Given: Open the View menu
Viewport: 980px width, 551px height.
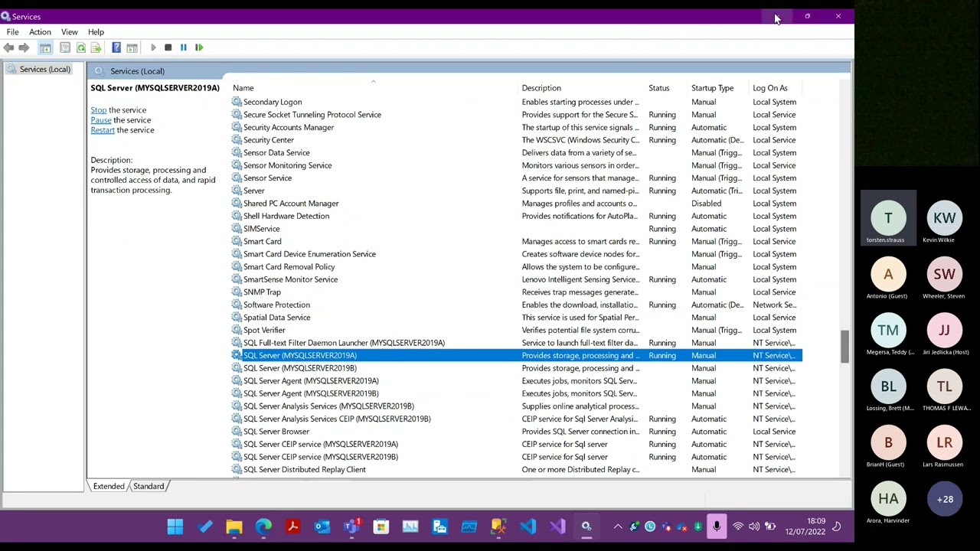Looking at the screenshot, I should coord(69,32).
